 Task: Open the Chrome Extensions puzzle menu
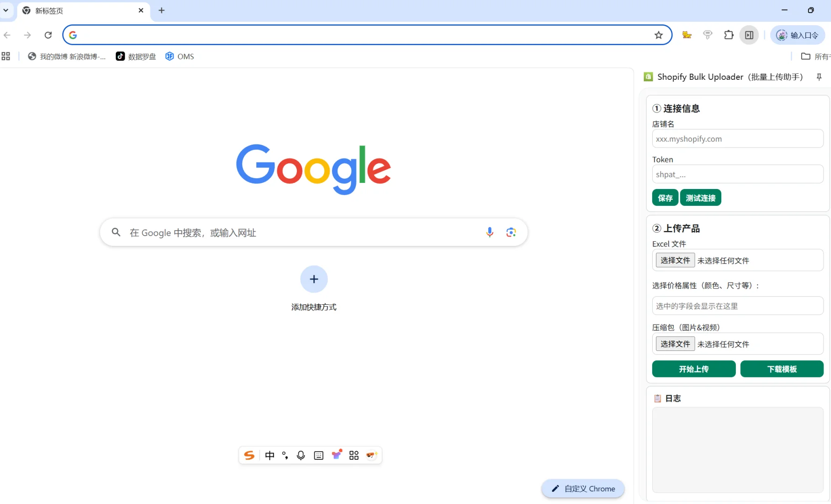[x=729, y=35]
